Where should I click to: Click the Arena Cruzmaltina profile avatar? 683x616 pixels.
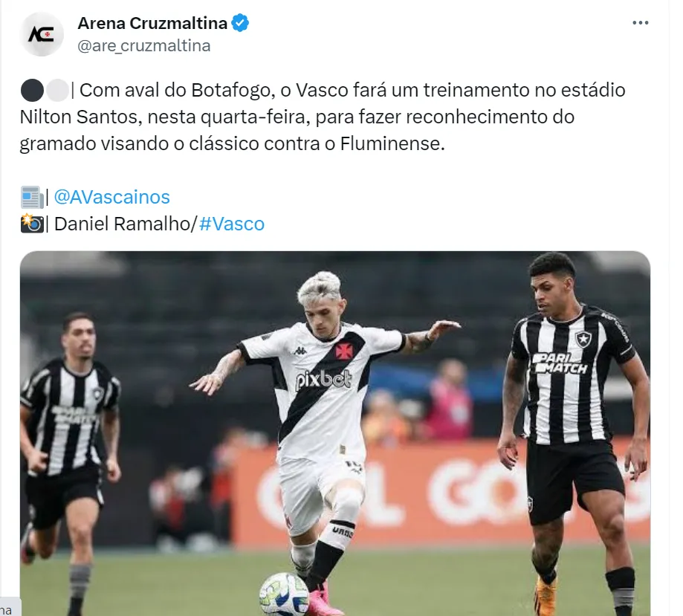click(42, 34)
